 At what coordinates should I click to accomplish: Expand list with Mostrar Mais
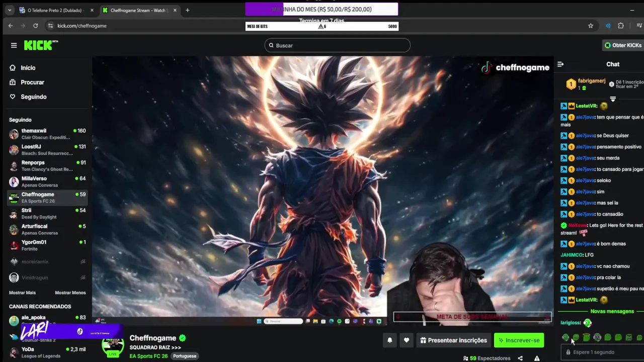click(x=22, y=293)
